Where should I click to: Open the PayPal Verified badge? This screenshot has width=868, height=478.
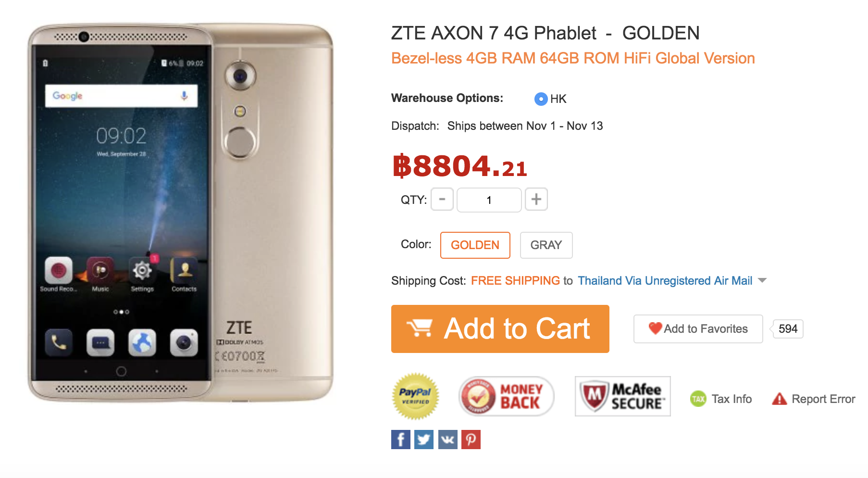416,396
